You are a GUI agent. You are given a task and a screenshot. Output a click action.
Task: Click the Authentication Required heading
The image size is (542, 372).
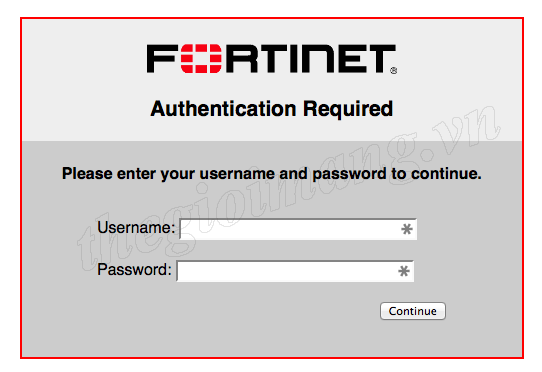272,109
